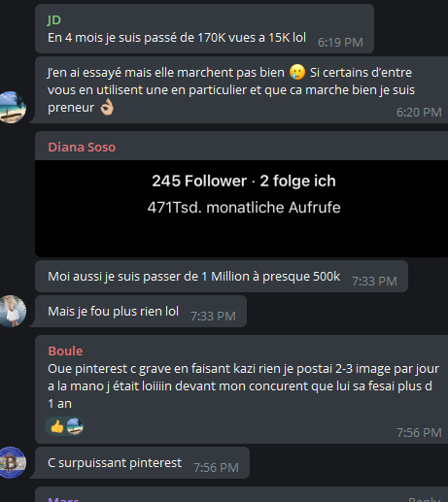Click reactor's small beach avatar in reaction
This screenshot has height=502, width=448.
tap(75, 426)
